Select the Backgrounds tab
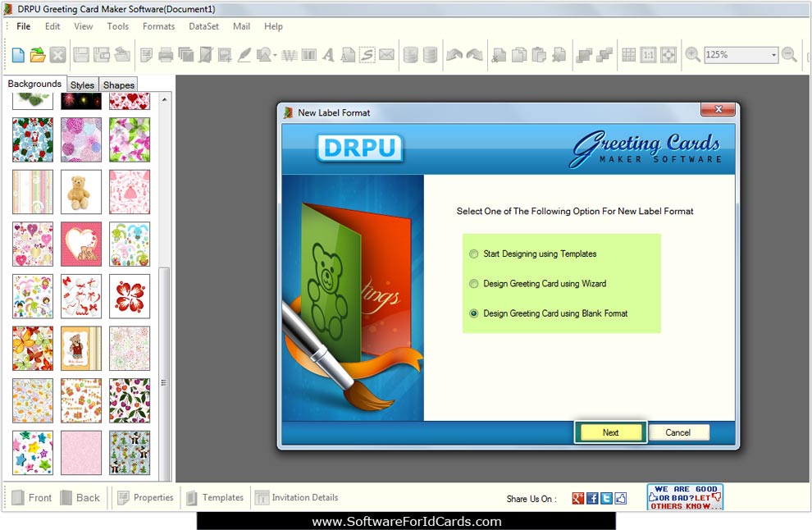This screenshot has height=530, width=812. (34, 84)
